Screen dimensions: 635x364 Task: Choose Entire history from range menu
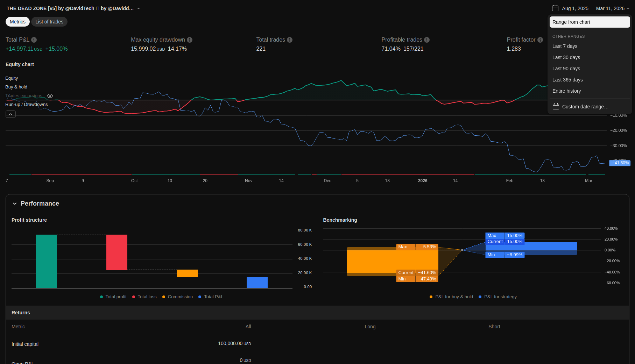coord(566,91)
